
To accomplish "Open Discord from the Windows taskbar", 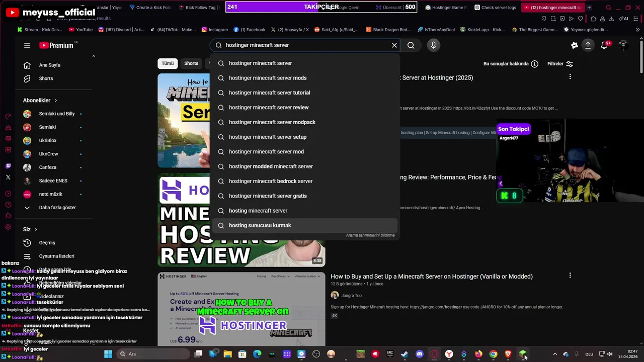I will click(420, 354).
